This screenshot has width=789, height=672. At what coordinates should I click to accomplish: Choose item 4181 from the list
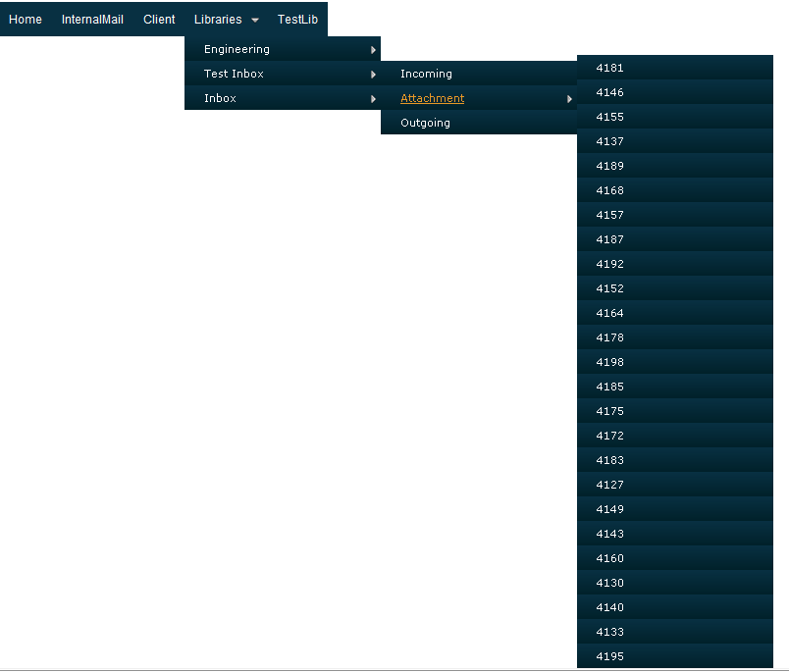coord(675,68)
